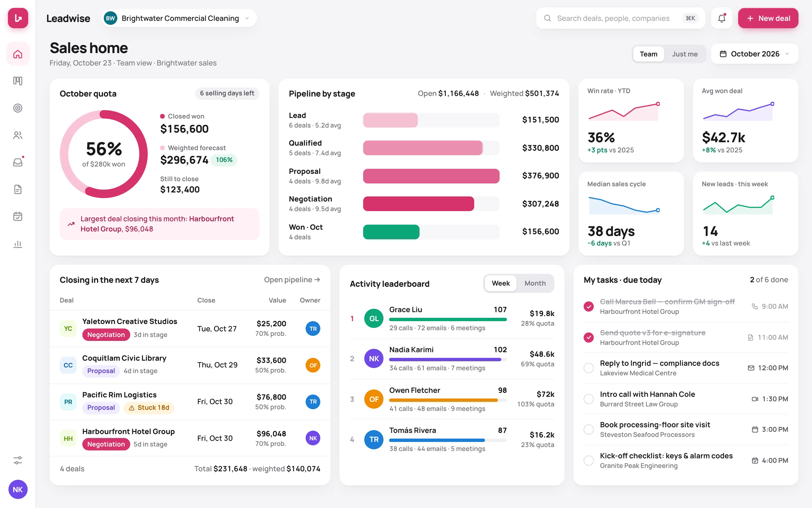The height and width of the screenshot is (508, 812).
Task: Click the 56% quota donut chart
Action: click(104, 154)
